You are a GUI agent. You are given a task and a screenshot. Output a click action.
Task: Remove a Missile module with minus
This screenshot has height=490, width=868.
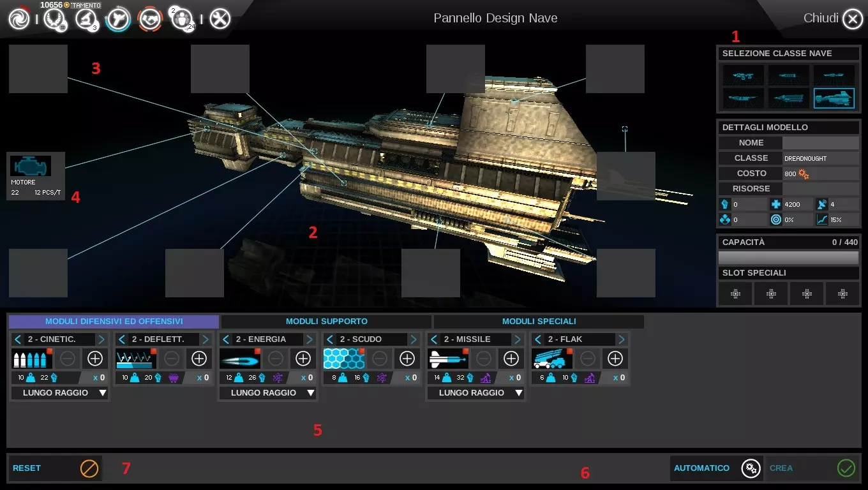[483, 359]
